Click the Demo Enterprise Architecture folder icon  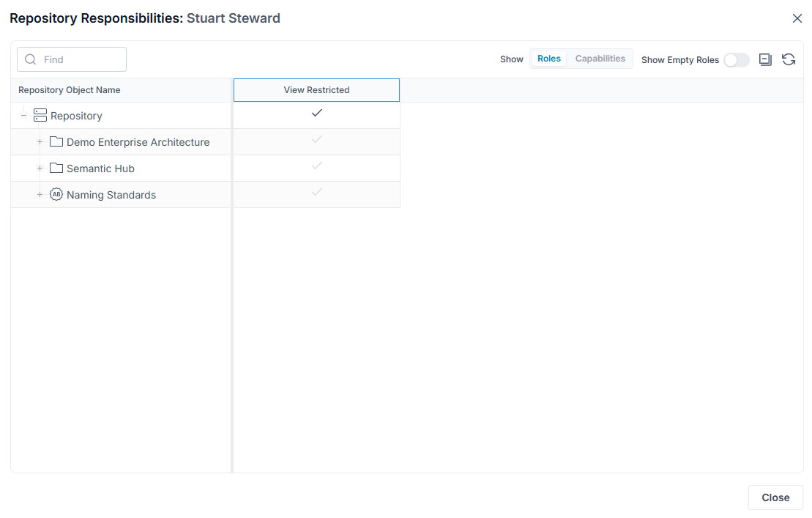56,141
